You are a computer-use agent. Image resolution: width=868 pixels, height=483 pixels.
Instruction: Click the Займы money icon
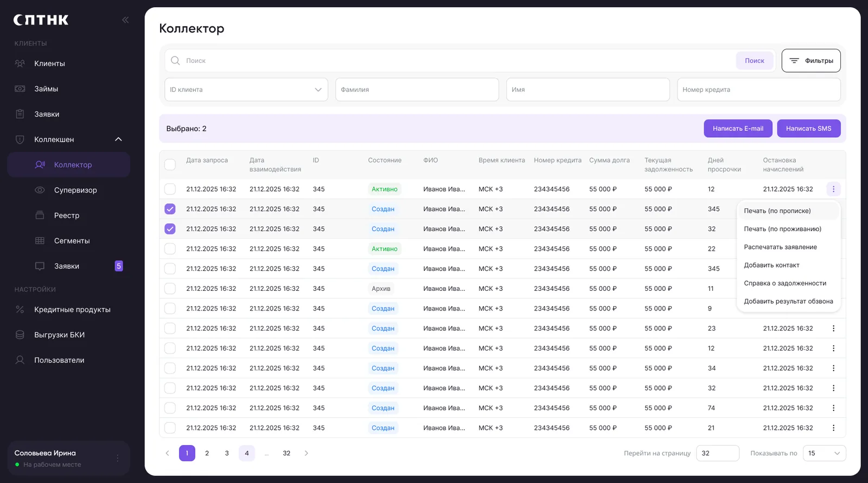(20, 88)
